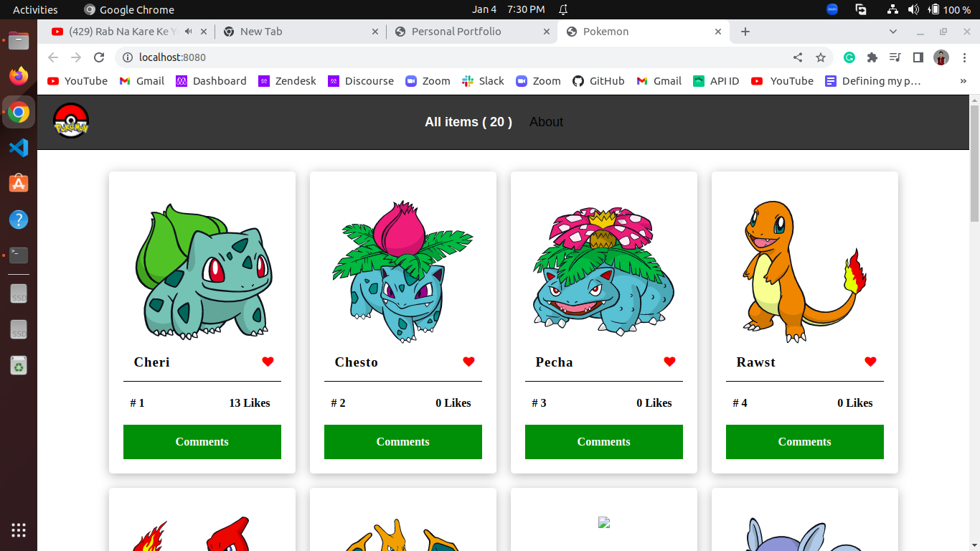Show more bookmarks with the double chevron
The width and height of the screenshot is (980, 551).
[963, 81]
